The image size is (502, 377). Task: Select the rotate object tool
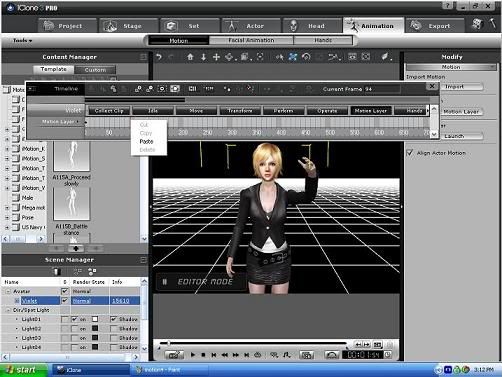306,57
